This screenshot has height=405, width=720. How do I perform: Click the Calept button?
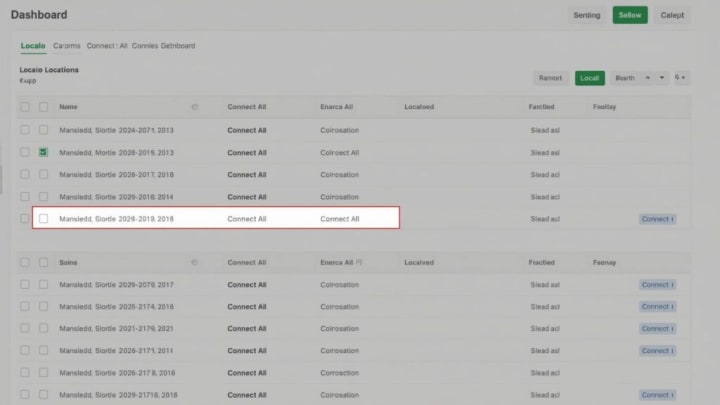pyautogui.click(x=672, y=15)
